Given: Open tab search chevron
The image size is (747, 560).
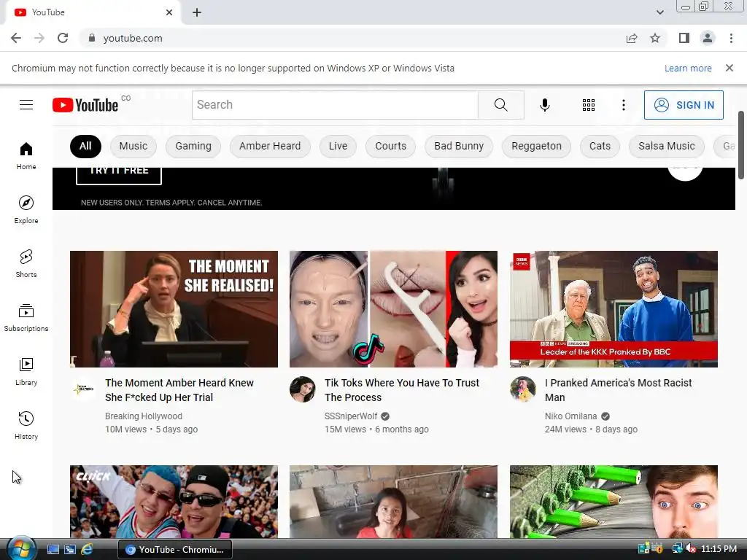Looking at the screenshot, I should pos(659,12).
